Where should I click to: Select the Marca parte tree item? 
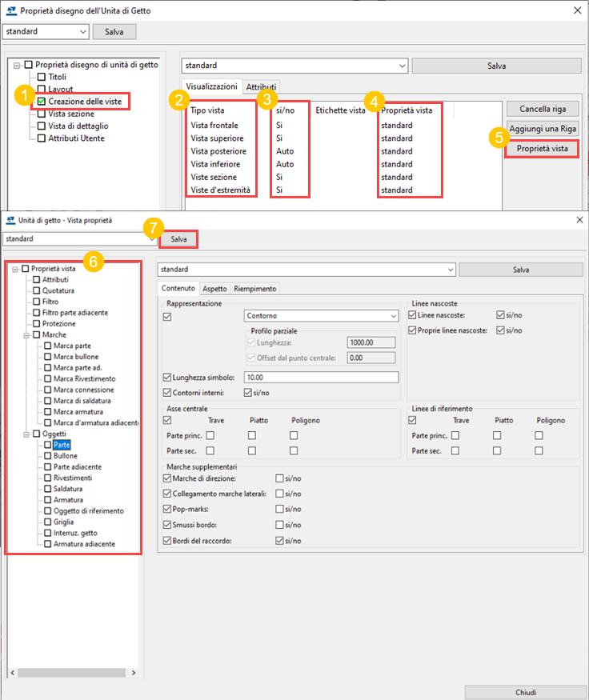[72, 346]
